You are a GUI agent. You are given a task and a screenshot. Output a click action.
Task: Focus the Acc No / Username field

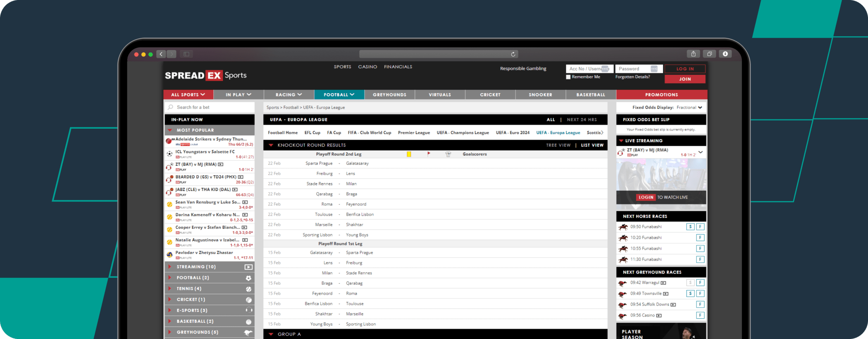click(x=589, y=69)
